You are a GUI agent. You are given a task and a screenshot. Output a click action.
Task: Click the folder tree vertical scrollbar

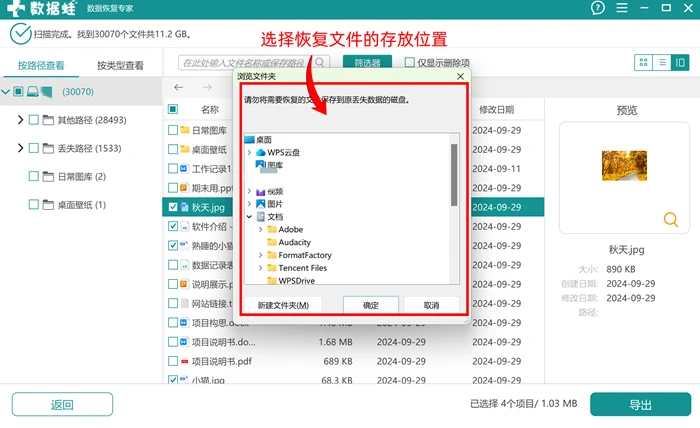454,175
